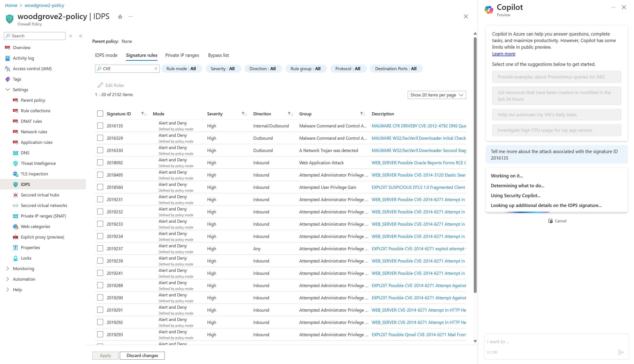This screenshot has width=634, height=364.
Task: Open the Severity filter dropdown
Action: click(223, 68)
